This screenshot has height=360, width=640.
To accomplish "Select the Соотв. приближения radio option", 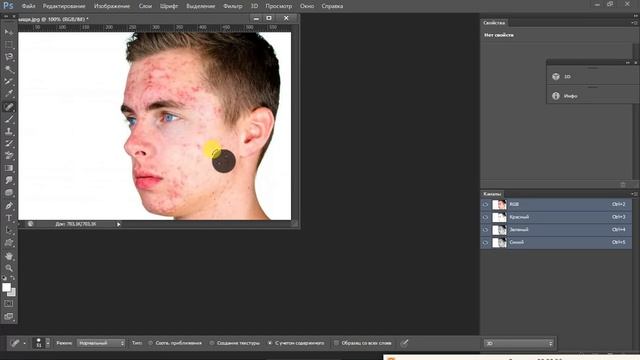I will coord(151,343).
